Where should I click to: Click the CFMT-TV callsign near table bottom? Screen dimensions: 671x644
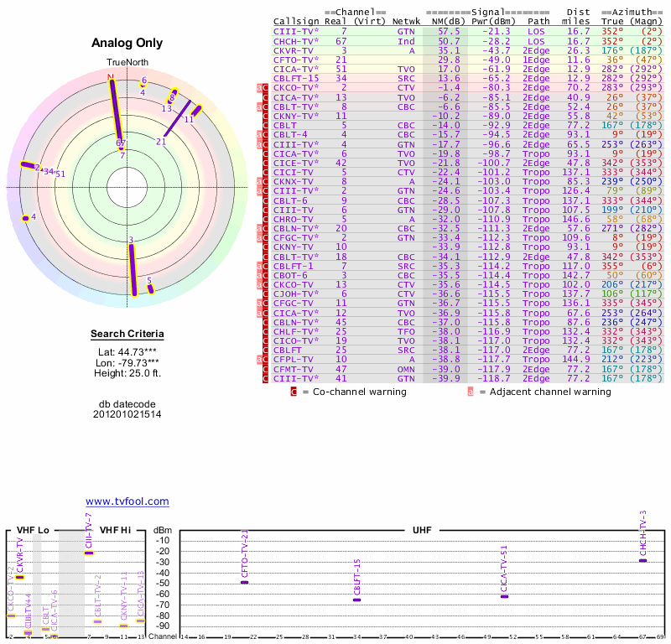click(x=293, y=369)
